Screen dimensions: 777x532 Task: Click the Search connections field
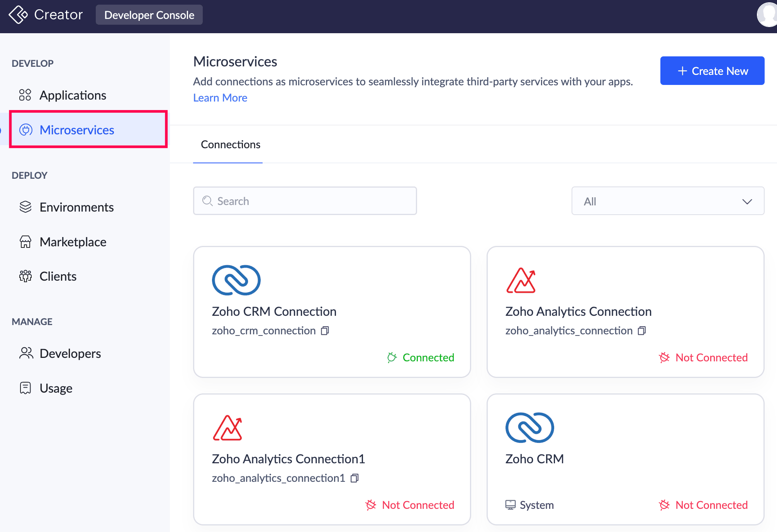click(x=305, y=201)
